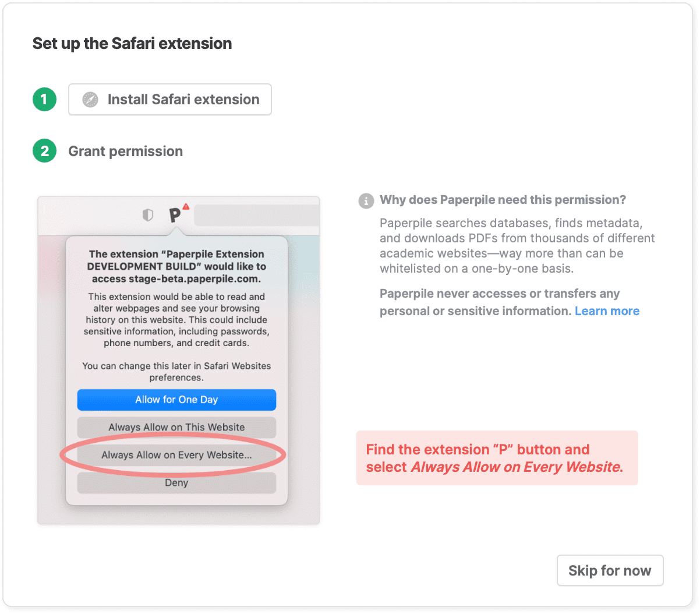Click the privacy shield icon in toolbar

[x=148, y=215]
